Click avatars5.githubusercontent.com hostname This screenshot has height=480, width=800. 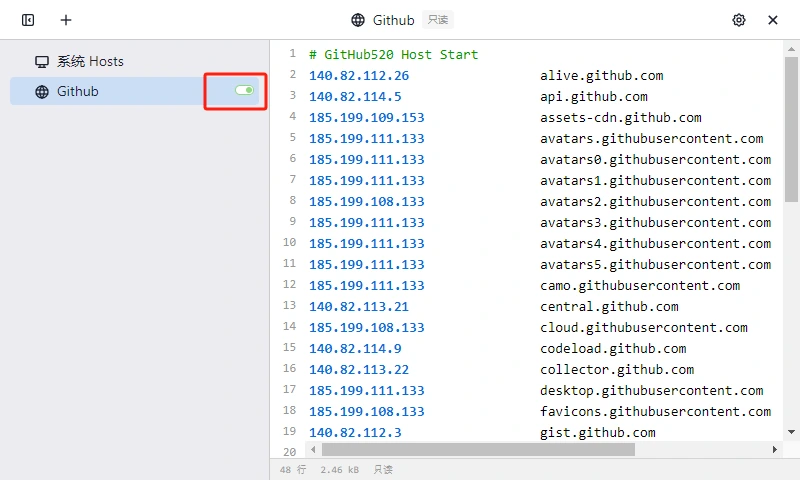coord(656,264)
